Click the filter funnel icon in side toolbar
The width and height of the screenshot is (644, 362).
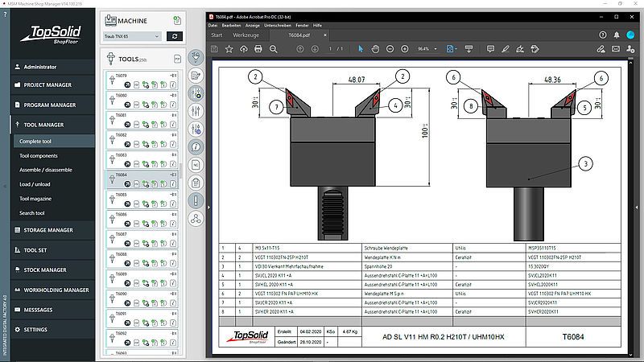pyautogui.click(x=194, y=57)
